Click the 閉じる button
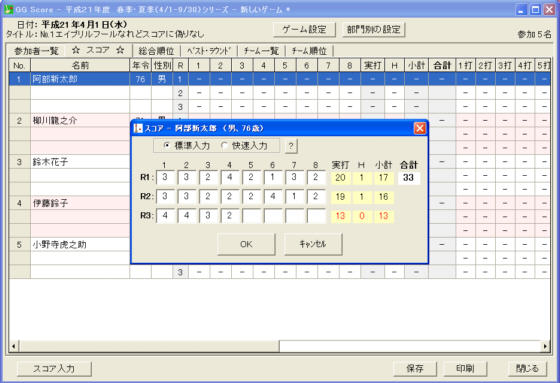560x383 pixels. tap(527, 369)
